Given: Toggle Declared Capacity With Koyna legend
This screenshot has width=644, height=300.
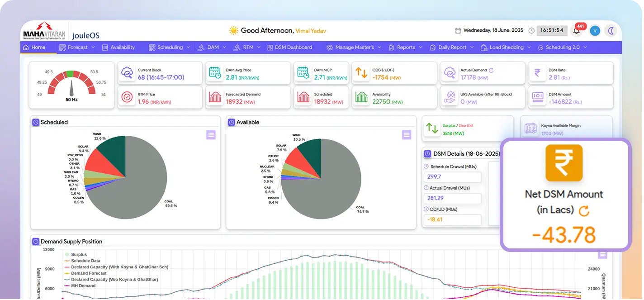Looking at the screenshot, I should [116, 267].
